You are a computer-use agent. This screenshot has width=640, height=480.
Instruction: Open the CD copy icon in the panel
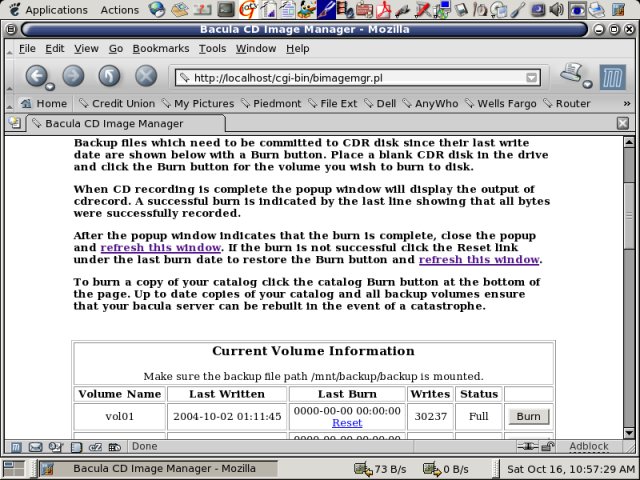499,9
